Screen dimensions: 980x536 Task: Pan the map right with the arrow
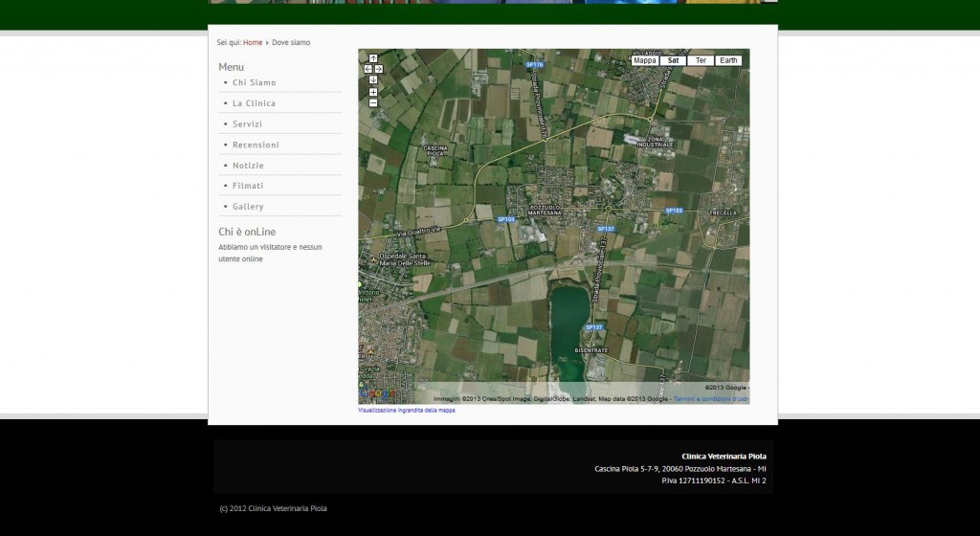(x=379, y=69)
